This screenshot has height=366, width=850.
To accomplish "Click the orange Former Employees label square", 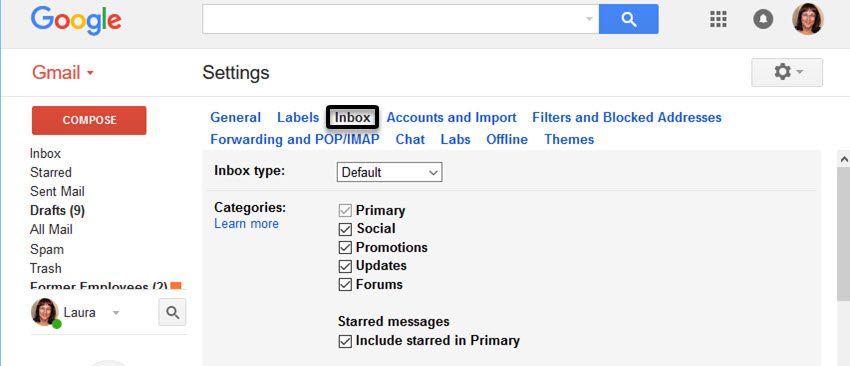I will (176, 286).
